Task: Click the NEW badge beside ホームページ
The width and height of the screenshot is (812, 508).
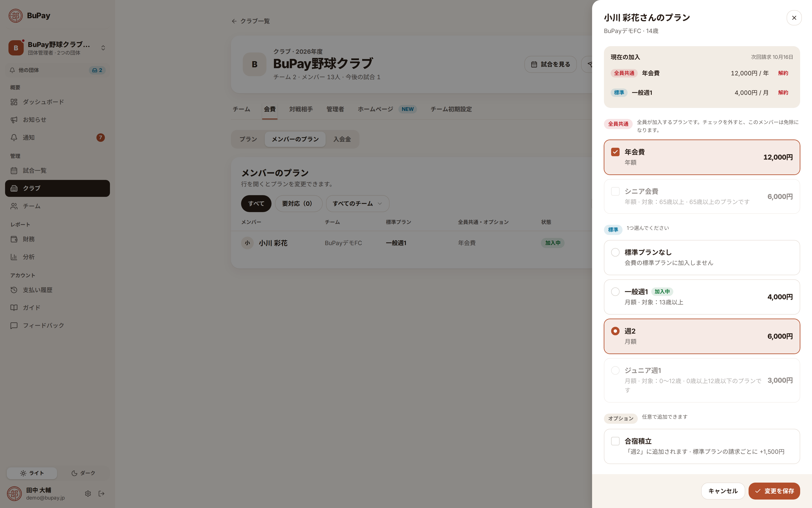Action: 408,109
